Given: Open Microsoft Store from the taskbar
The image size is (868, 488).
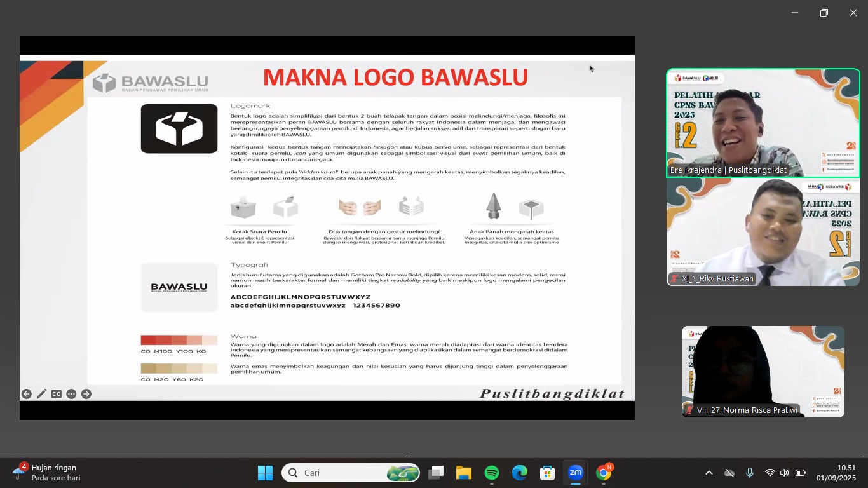Looking at the screenshot, I should [547, 473].
